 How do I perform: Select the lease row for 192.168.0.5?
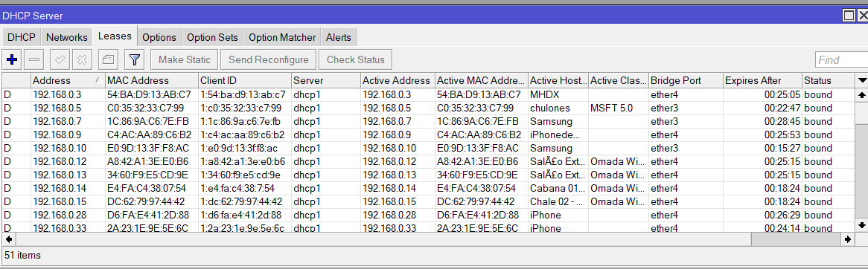click(x=429, y=108)
